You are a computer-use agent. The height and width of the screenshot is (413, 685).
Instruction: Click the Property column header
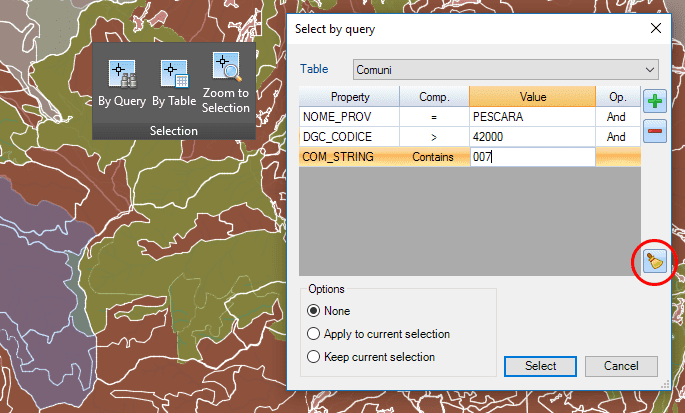(349, 97)
